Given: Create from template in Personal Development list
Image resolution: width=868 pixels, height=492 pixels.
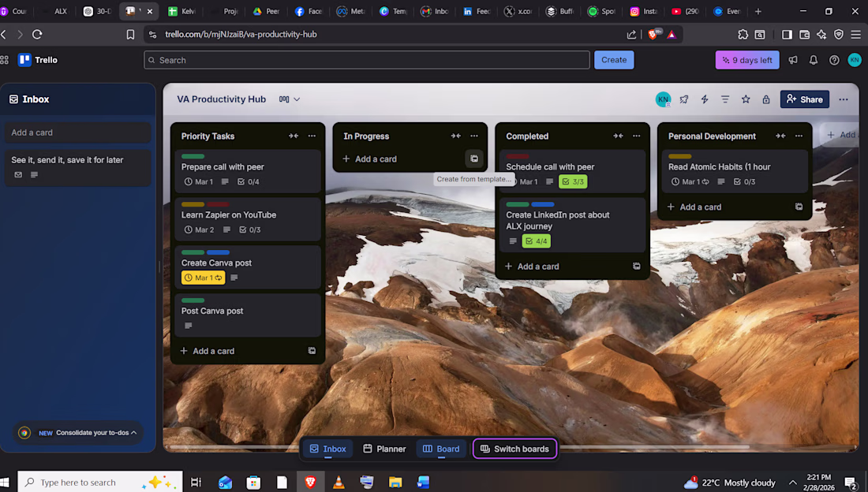Looking at the screenshot, I should [799, 207].
